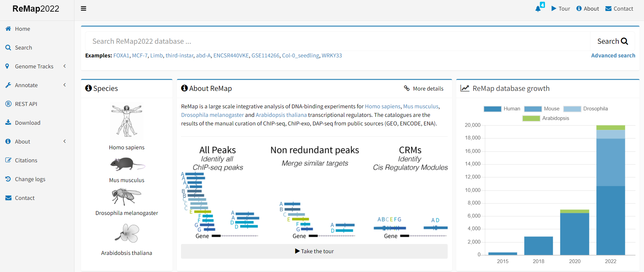This screenshot has width=644, height=272.
Task: Click the FOXA1 example link
Action: click(x=121, y=55)
